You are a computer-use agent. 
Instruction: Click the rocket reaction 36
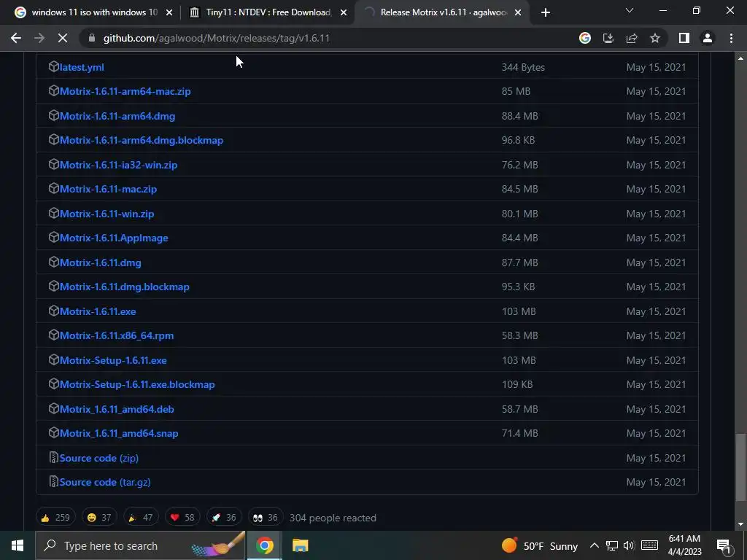224,518
